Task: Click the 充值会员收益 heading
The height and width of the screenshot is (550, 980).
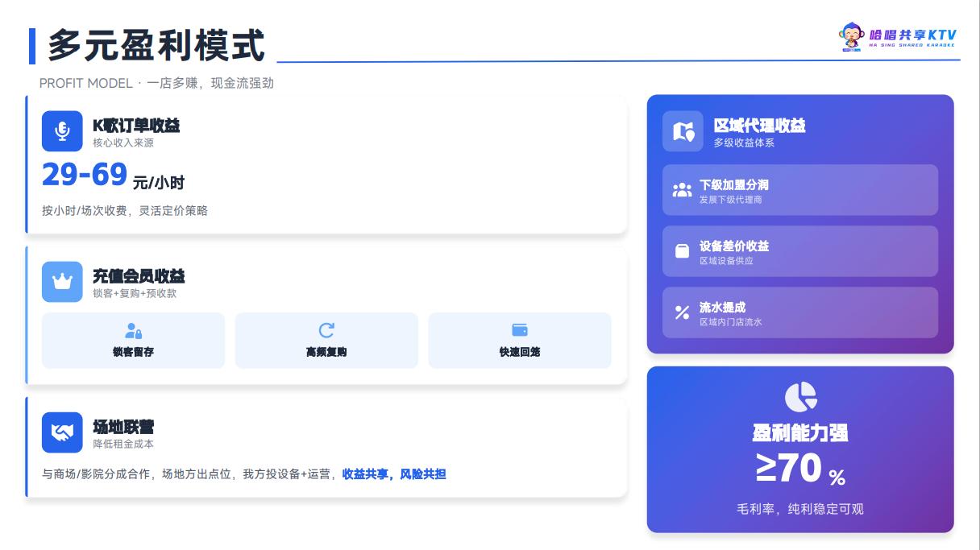Action: [139, 276]
